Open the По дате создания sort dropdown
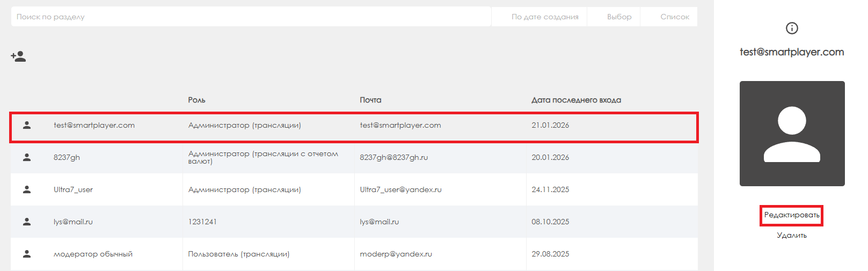Viewport: 868px width, 271px height. coord(544,17)
